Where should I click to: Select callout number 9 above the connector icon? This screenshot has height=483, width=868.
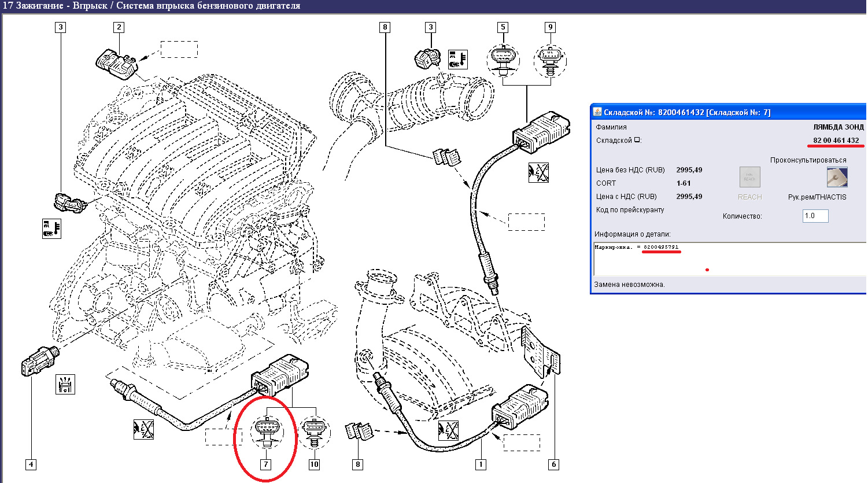(x=550, y=27)
